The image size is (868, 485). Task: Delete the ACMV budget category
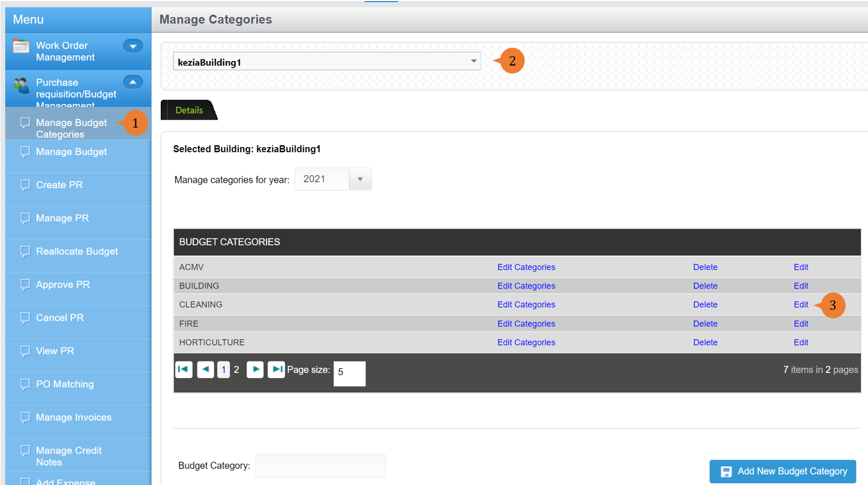(x=705, y=267)
